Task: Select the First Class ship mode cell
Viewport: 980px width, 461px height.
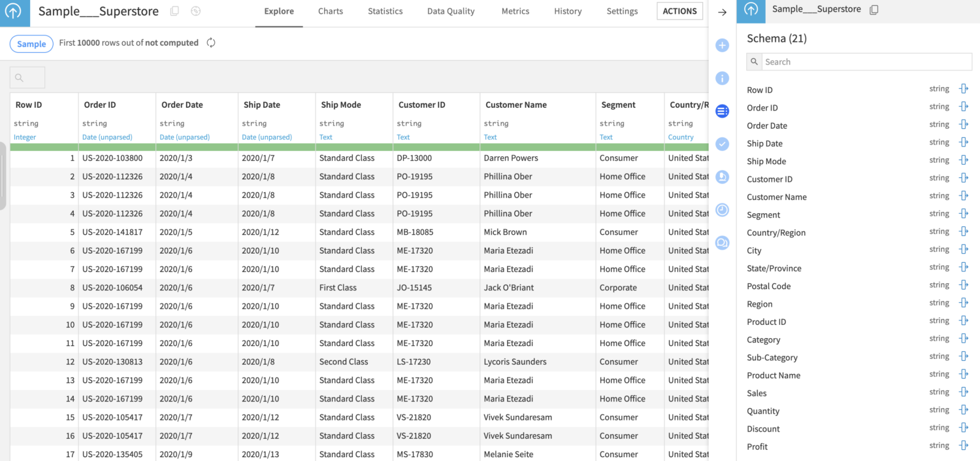Action: [353, 288]
